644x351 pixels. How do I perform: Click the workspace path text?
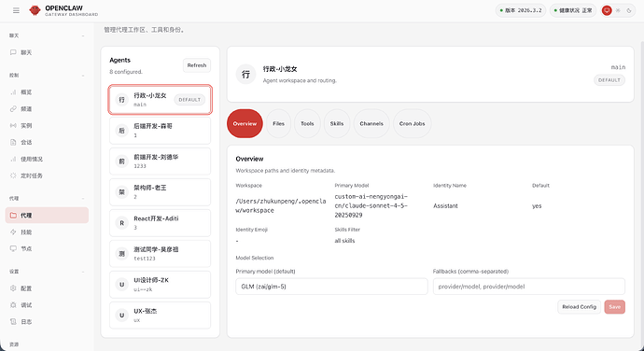click(281, 205)
